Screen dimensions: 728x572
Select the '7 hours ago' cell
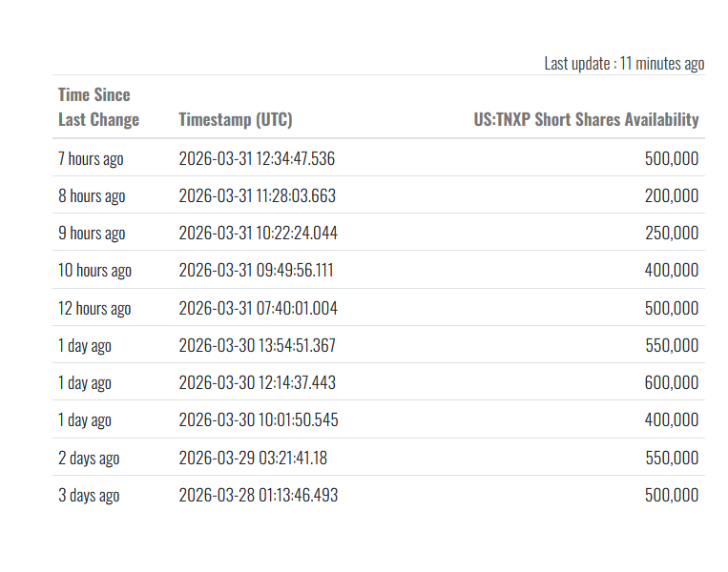[x=91, y=158]
